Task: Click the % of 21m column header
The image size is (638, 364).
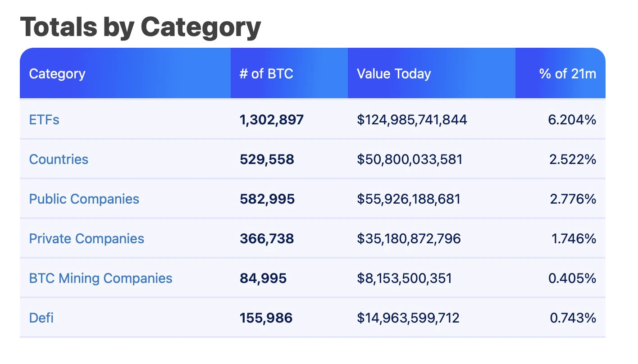Action: tap(567, 74)
